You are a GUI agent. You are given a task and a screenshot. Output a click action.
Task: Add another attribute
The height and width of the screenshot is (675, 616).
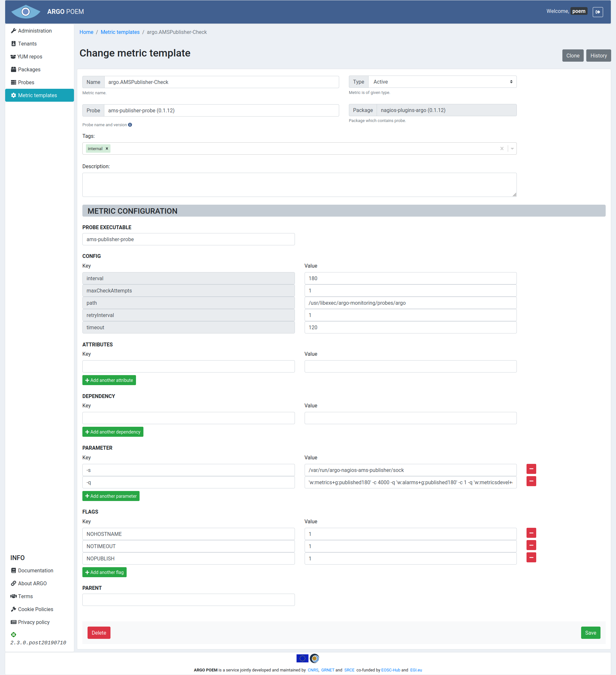109,380
